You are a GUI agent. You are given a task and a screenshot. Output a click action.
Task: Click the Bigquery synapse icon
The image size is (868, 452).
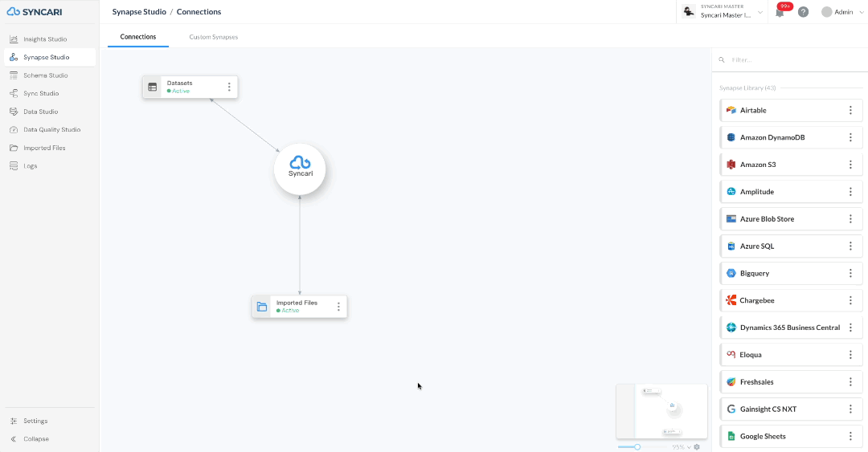[x=731, y=273]
